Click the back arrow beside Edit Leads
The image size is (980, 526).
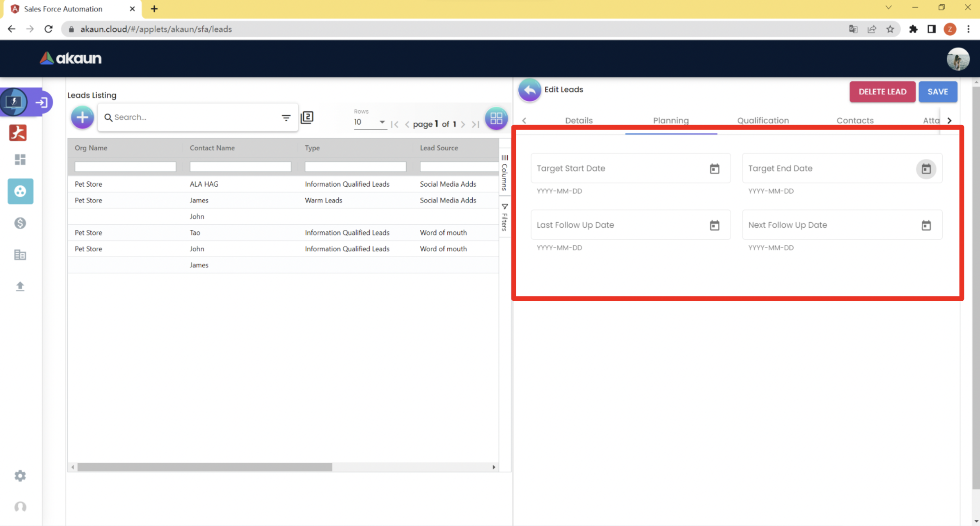click(x=529, y=90)
